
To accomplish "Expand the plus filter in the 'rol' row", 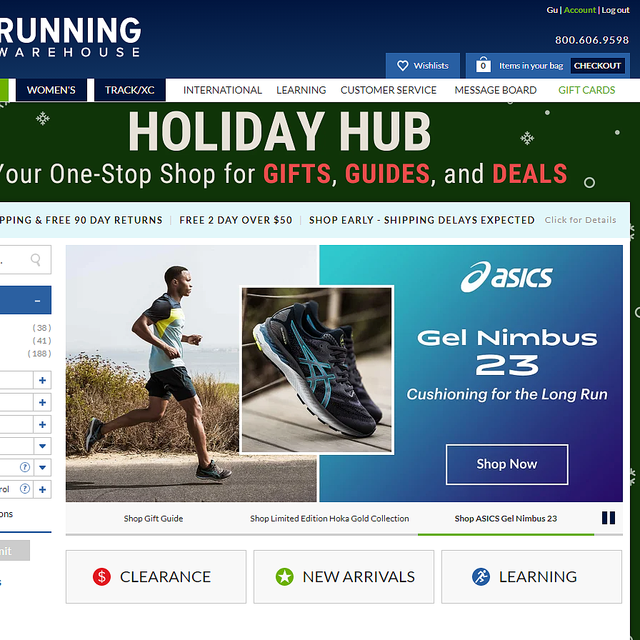I will coord(42,489).
